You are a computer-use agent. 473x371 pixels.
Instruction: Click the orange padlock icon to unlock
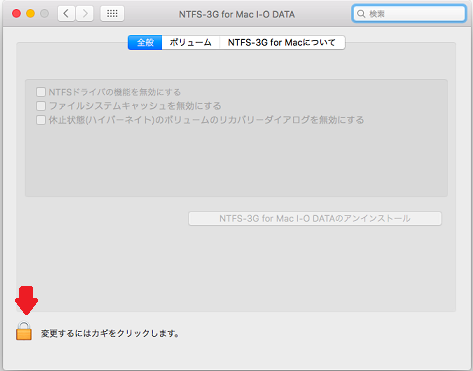tap(24, 331)
